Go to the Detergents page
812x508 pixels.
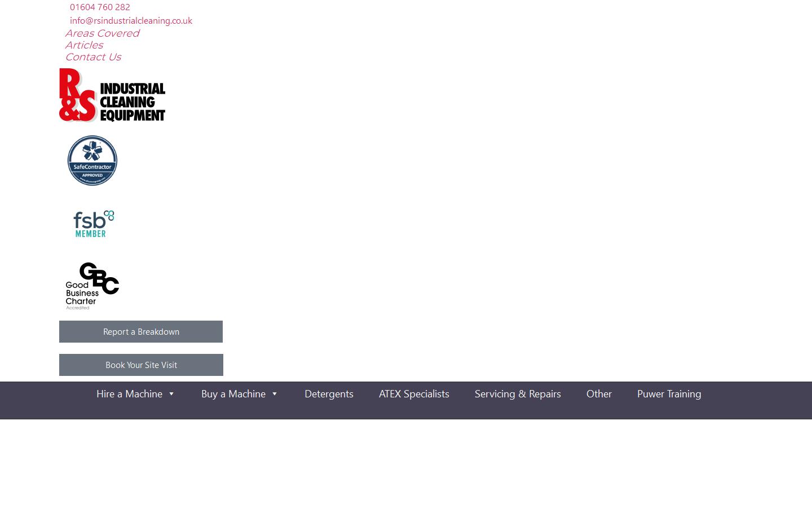coord(329,394)
